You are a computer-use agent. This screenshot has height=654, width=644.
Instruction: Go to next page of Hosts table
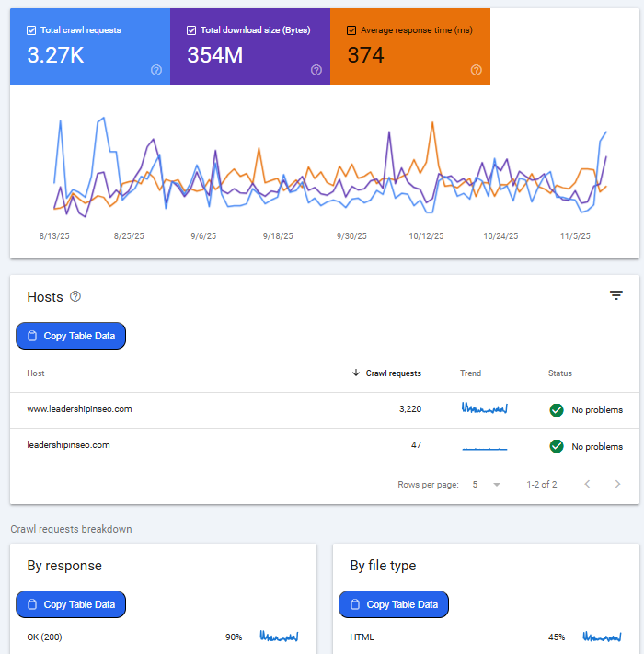click(617, 484)
